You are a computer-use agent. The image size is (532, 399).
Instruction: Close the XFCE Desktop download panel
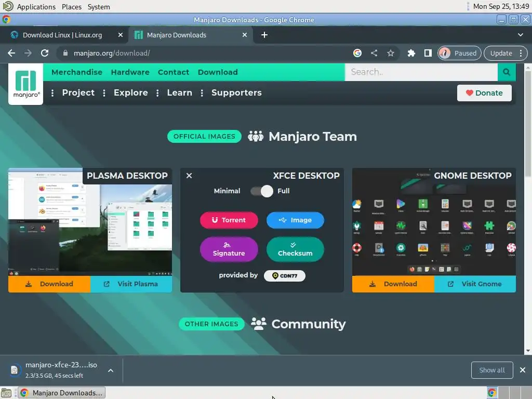point(189,176)
